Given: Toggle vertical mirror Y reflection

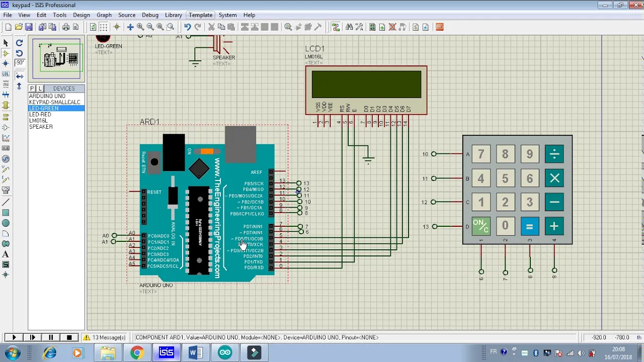Looking at the screenshot, I should (19, 86).
